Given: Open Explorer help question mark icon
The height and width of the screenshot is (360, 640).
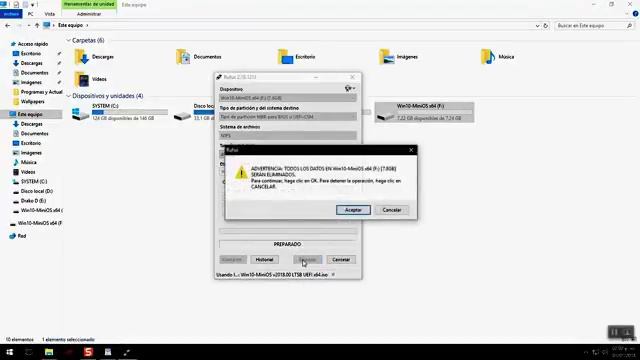Looking at the screenshot, I should 636,14.
